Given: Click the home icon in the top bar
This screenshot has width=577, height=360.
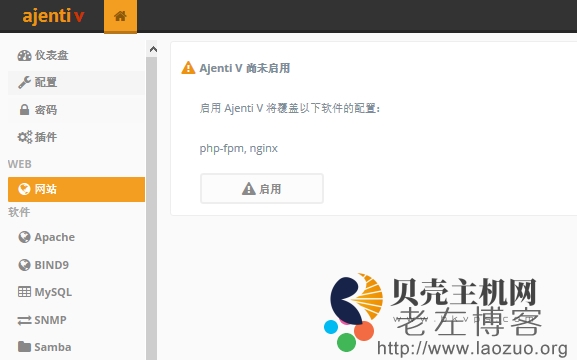Looking at the screenshot, I should coord(120,16).
